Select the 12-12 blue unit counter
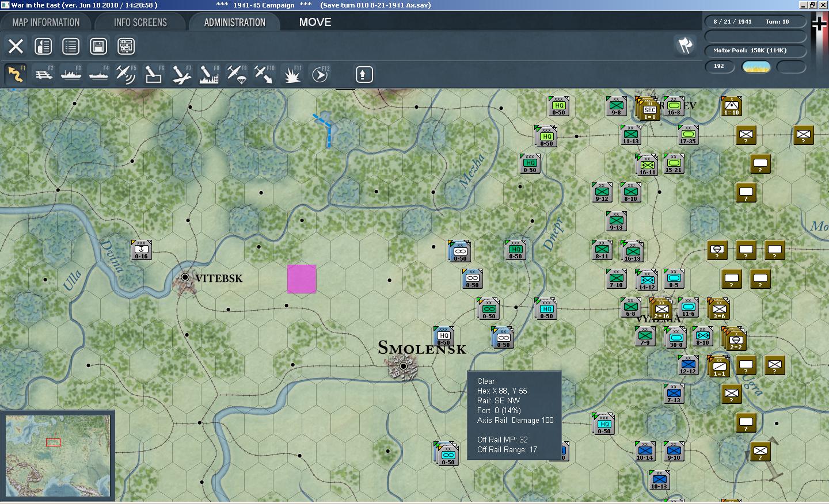Screen dimensions: 829x504 [x=688, y=365]
